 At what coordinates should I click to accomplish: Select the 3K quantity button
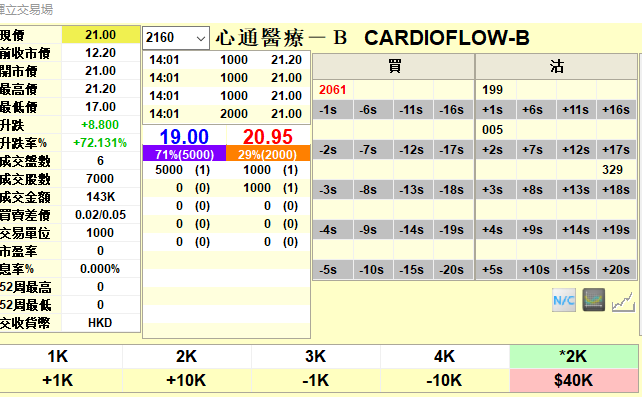[x=316, y=356]
